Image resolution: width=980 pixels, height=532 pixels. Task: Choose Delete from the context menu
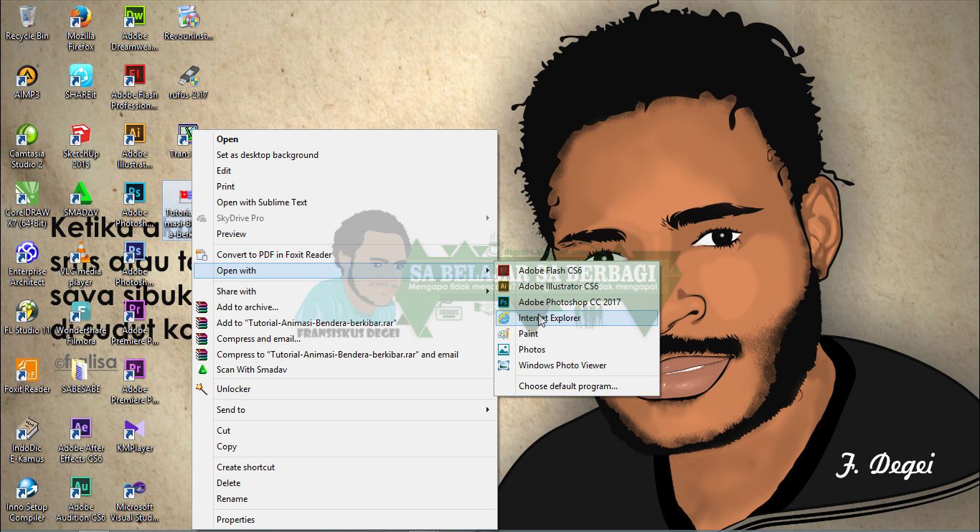(344, 483)
